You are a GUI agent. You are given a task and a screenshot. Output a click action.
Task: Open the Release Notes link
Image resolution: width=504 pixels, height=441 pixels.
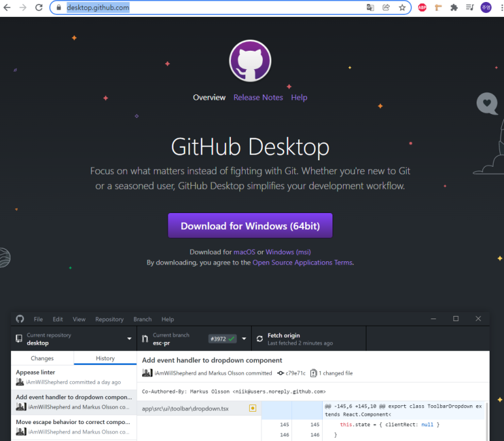[x=258, y=97]
